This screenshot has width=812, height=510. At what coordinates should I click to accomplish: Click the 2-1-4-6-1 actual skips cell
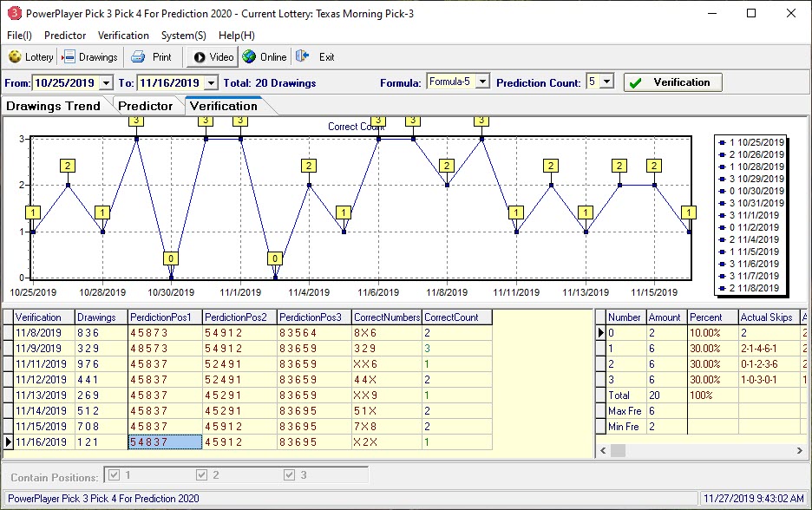click(769, 349)
